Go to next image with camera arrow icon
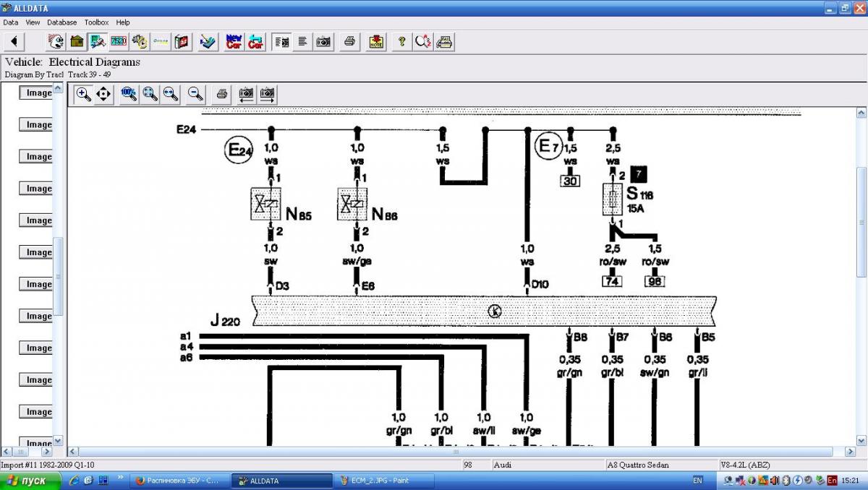Image resolution: width=868 pixels, height=490 pixels. tap(268, 94)
